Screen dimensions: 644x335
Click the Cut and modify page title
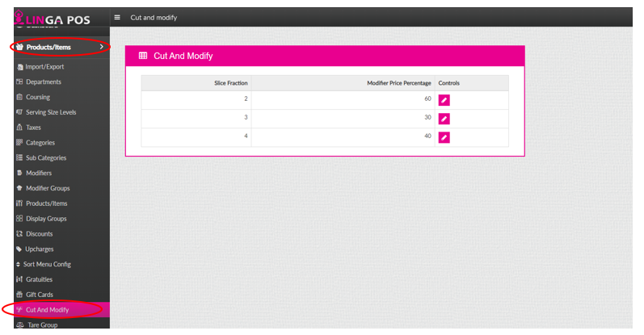(x=154, y=17)
